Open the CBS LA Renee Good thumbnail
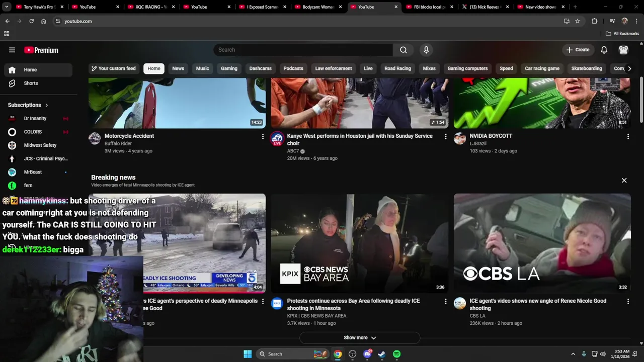The image size is (644, 362). [542, 243]
